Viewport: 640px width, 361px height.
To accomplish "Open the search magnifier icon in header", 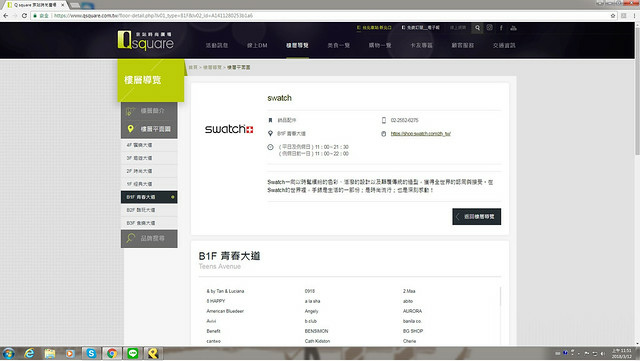I will [x=477, y=28].
